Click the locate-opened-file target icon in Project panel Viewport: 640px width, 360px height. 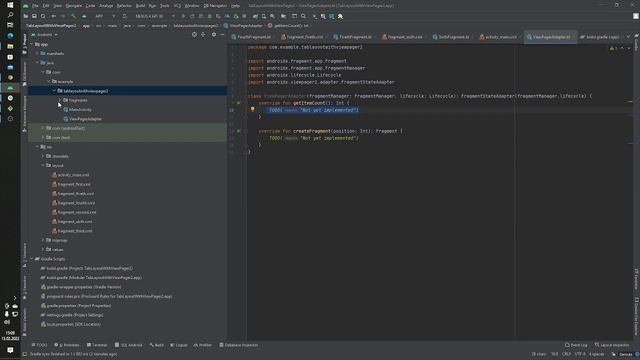click(194, 35)
